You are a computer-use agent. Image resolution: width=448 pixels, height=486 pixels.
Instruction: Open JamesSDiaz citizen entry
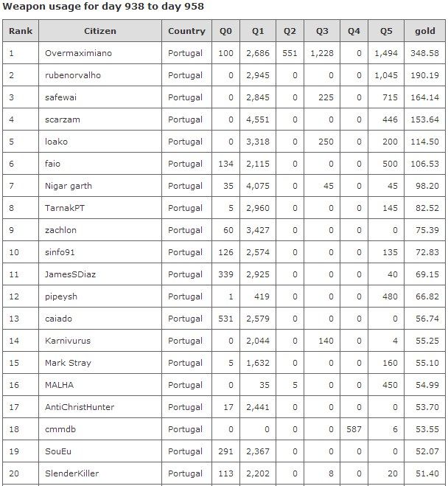pos(70,274)
